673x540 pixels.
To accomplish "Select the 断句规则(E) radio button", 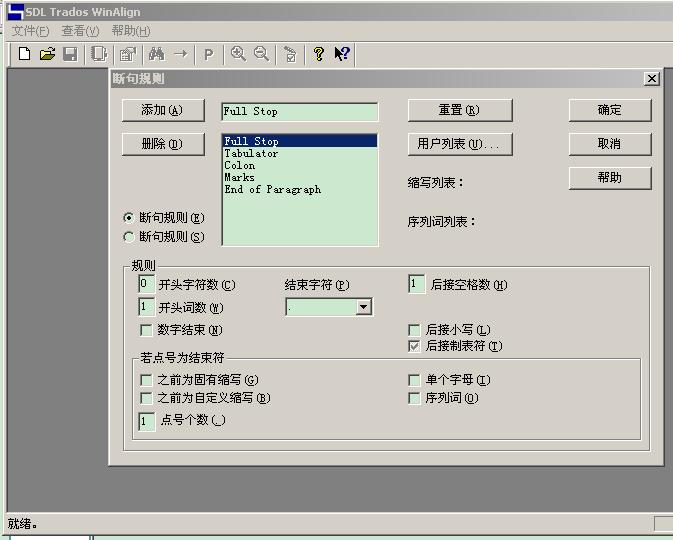I will pyautogui.click(x=128, y=218).
